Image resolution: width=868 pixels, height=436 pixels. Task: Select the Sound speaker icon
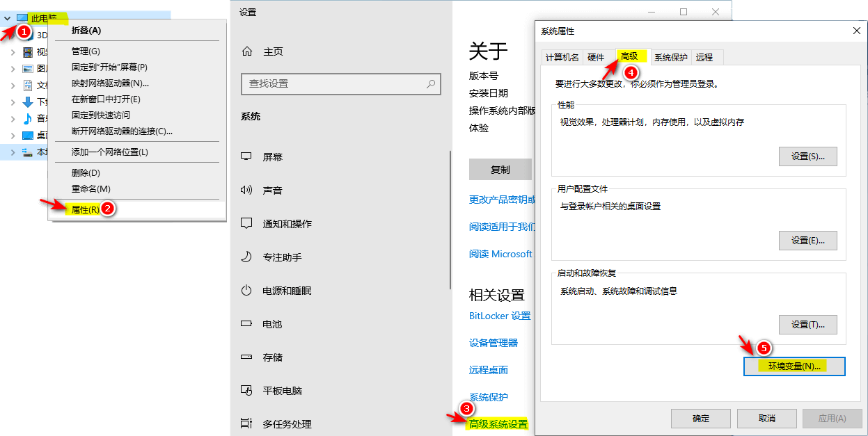click(x=246, y=190)
